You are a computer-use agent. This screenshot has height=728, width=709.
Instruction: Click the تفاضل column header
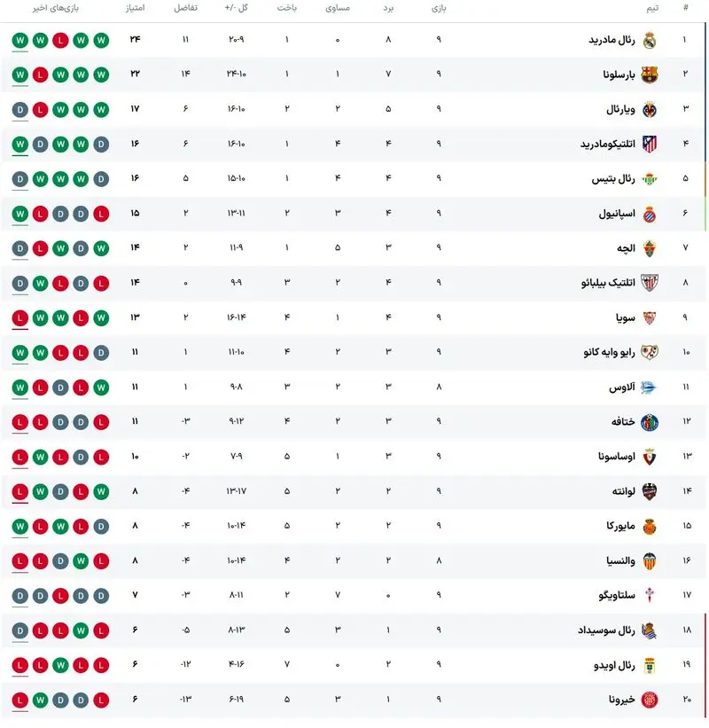[185, 8]
